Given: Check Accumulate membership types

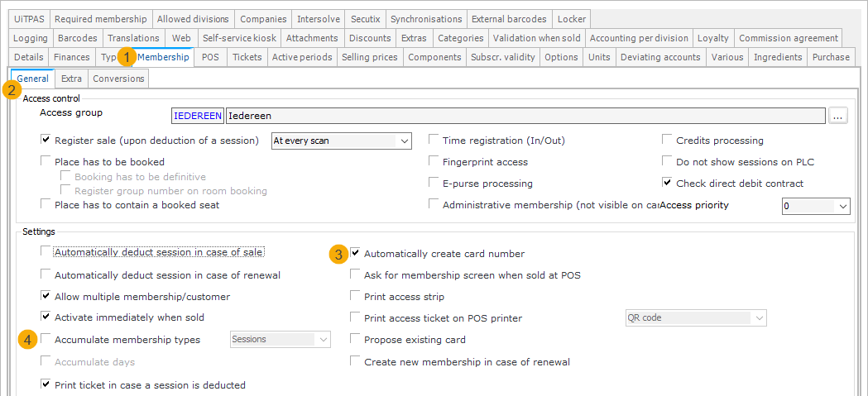Looking at the screenshot, I should tap(46, 339).
